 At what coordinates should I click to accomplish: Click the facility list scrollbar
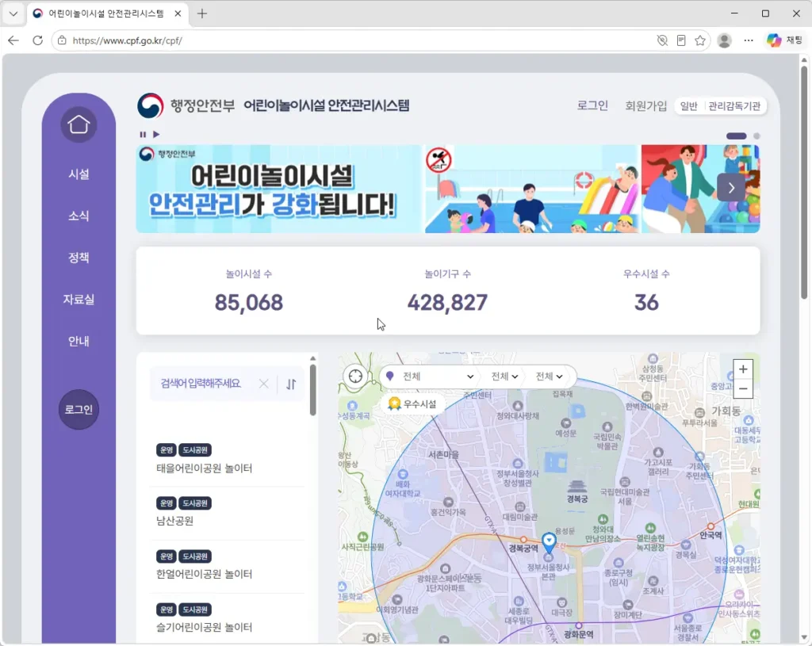(x=312, y=390)
